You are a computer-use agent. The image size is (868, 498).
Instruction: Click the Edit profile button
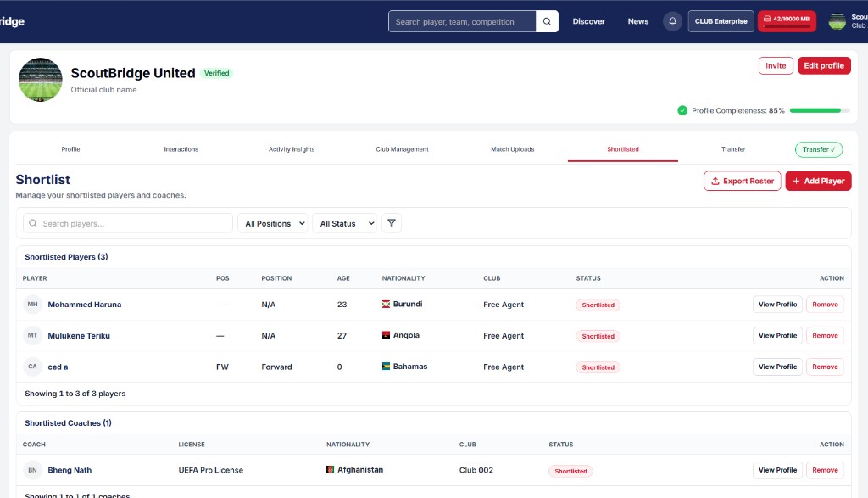pyautogui.click(x=824, y=65)
